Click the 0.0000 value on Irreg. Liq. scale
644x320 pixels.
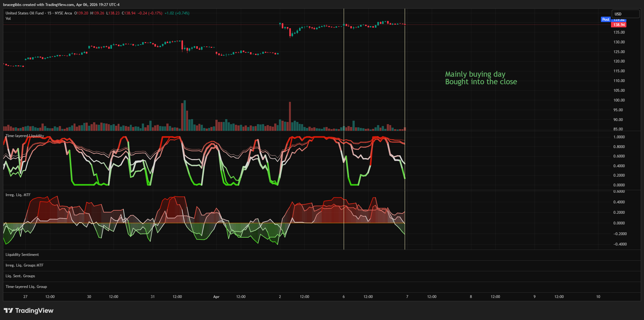click(x=619, y=223)
